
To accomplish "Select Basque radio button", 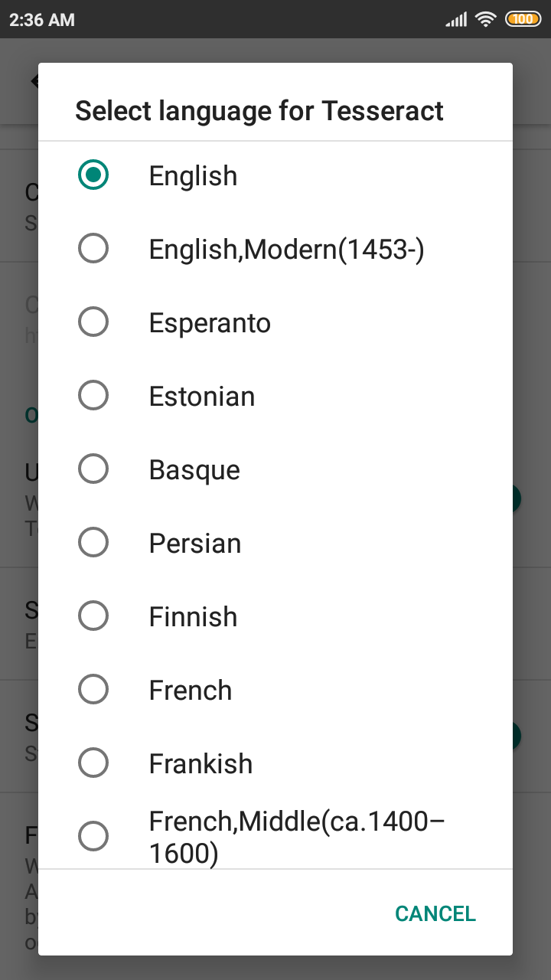I will click(x=93, y=469).
